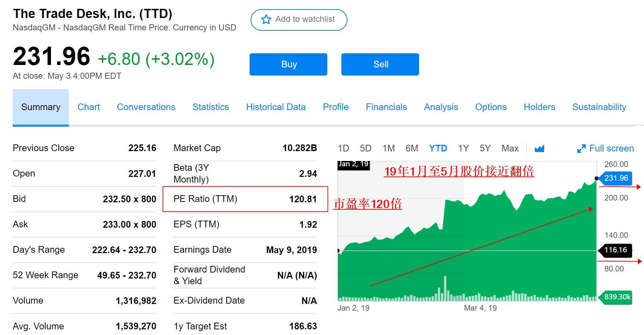Select the 5Y chart range
The width and height of the screenshot is (644, 335).
click(485, 148)
